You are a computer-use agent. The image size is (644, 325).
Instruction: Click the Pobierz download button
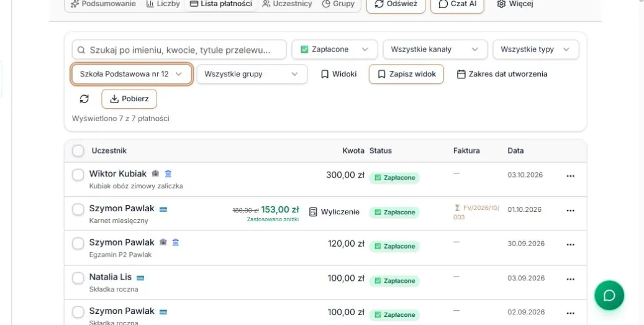coord(129,99)
